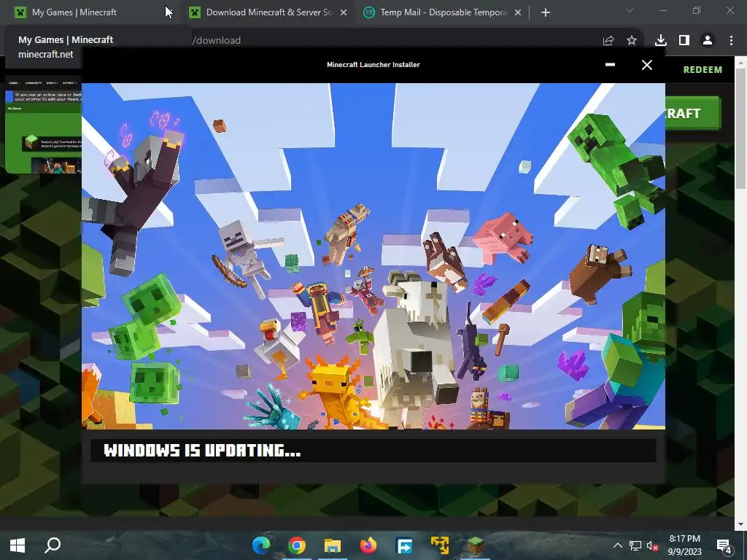This screenshot has height=560, width=747.
Task: Switch to My Games | Minecraft tab
Action: 90,12
